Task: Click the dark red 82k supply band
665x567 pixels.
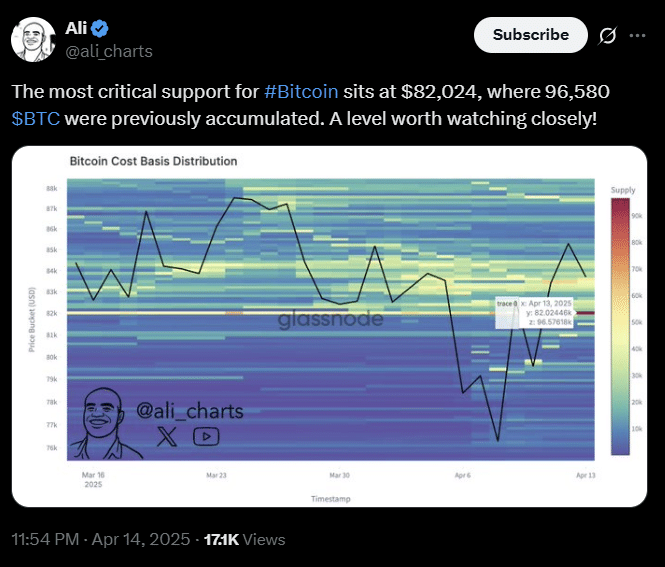Action: click(585, 313)
